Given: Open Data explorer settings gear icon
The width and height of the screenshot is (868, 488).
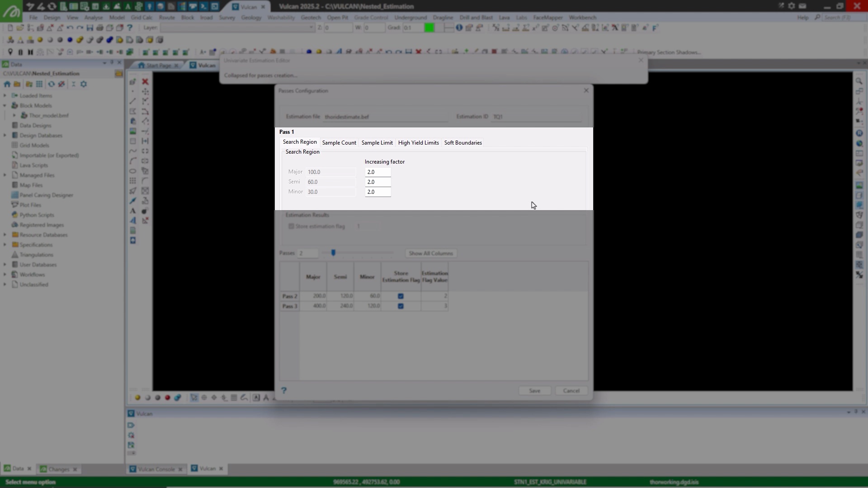Looking at the screenshot, I should click(83, 84).
